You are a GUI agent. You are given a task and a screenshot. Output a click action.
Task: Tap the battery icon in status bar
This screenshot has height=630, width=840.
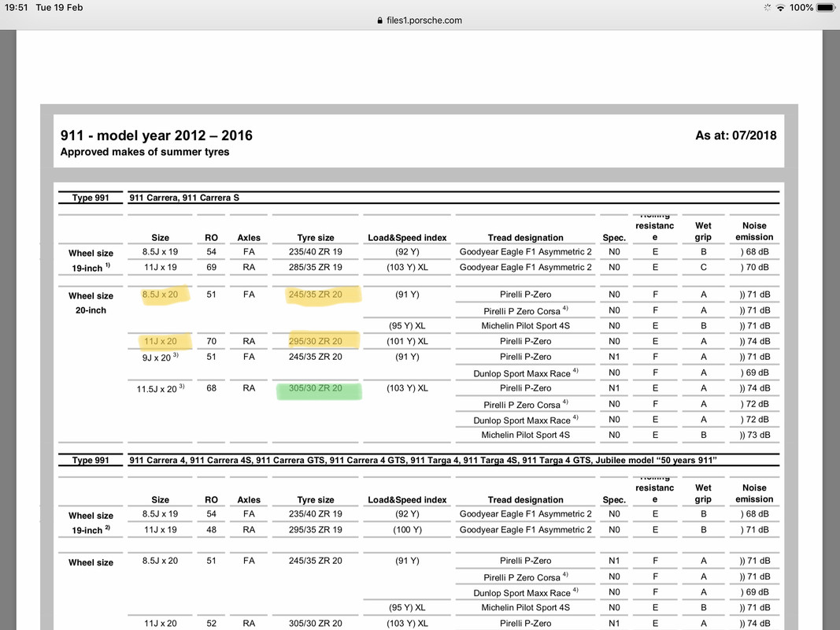[x=826, y=8]
